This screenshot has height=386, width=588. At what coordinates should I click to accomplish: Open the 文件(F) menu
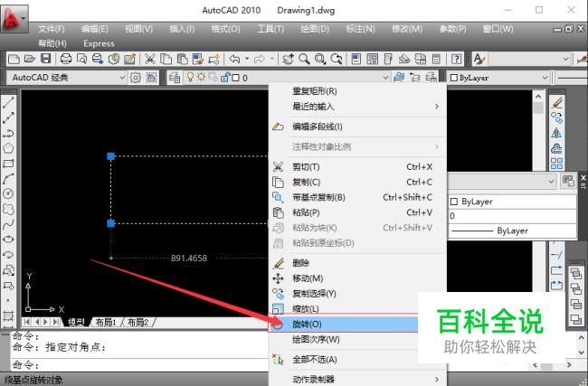pos(52,29)
